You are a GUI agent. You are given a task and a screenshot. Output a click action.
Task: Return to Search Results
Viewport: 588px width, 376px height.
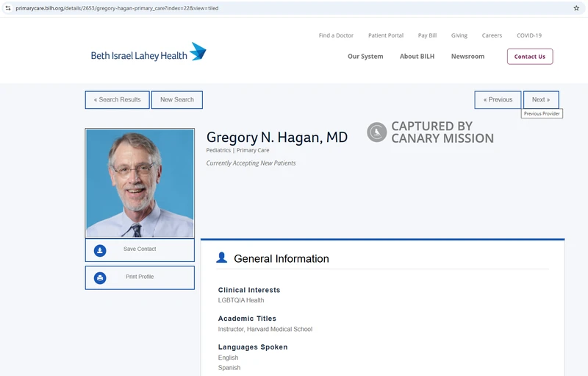118,100
